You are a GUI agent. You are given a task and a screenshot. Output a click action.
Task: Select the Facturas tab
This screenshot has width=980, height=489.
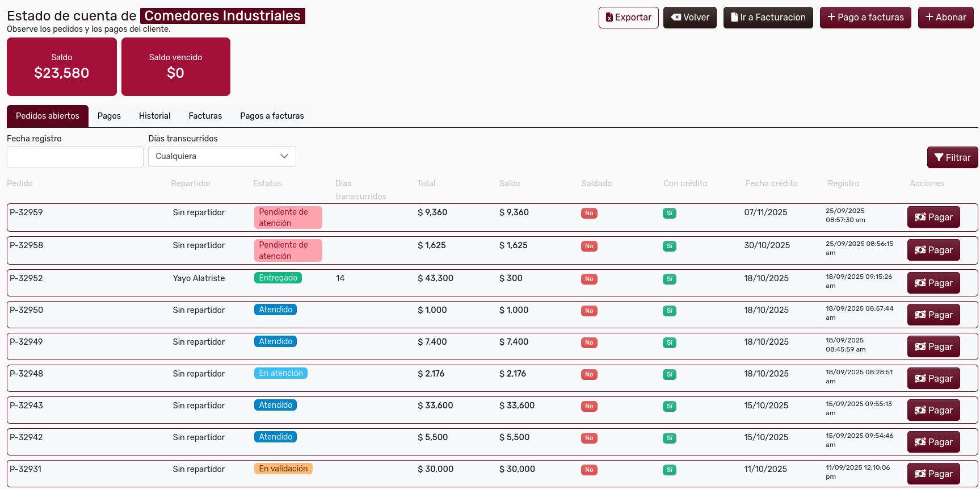click(205, 116)
